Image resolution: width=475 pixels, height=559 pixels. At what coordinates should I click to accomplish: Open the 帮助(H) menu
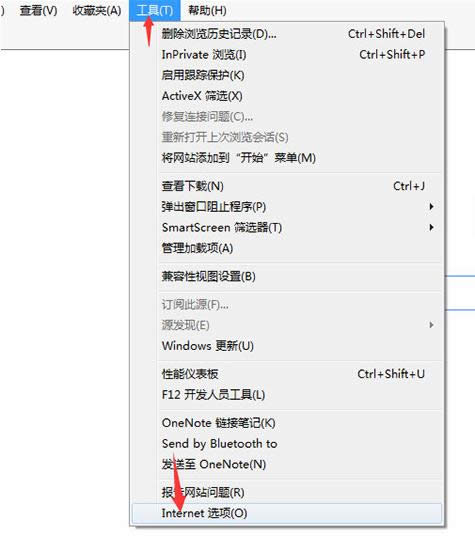coord(207,10)
